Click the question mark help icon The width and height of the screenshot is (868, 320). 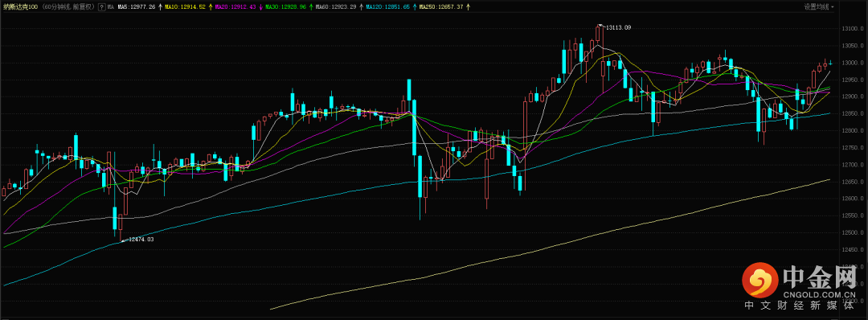coord(102,7)
